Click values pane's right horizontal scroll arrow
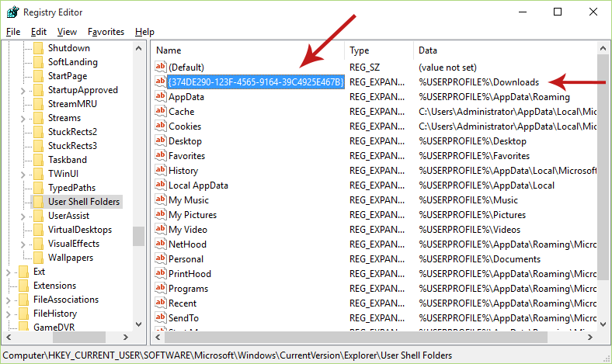This screenshot has height=364, width=612. tap(590, 337)
